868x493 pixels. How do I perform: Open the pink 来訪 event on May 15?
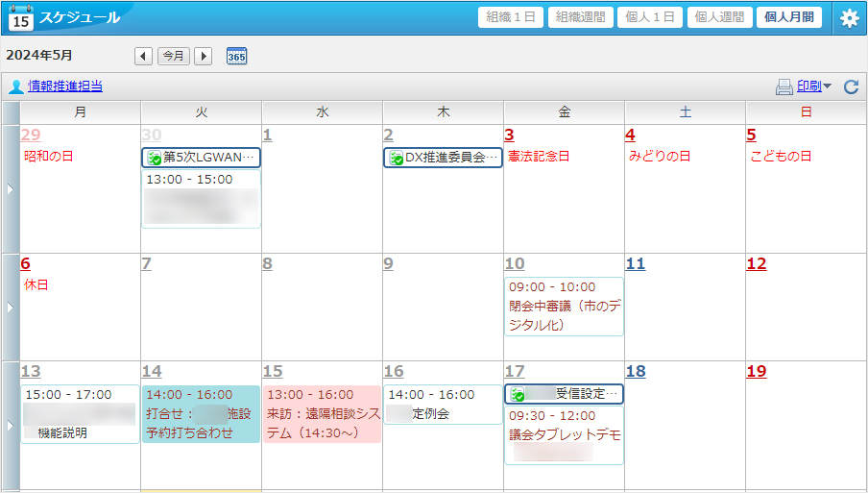point(322,414)
